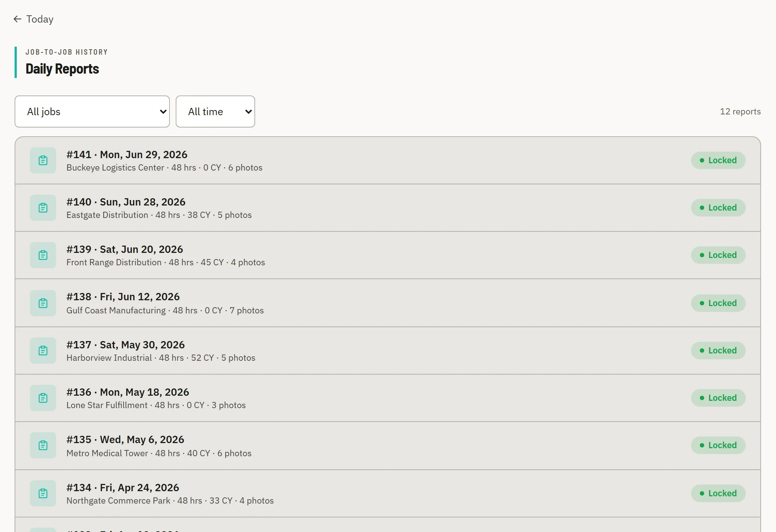
Task: Click the Locked badge on report #140
Action: (718, 208)
